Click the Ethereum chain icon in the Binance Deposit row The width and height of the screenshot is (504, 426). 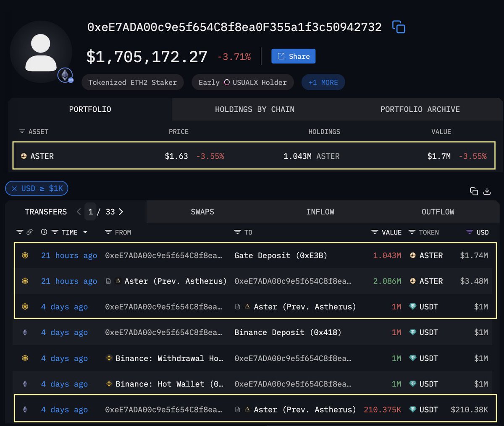tap(25, 332)
